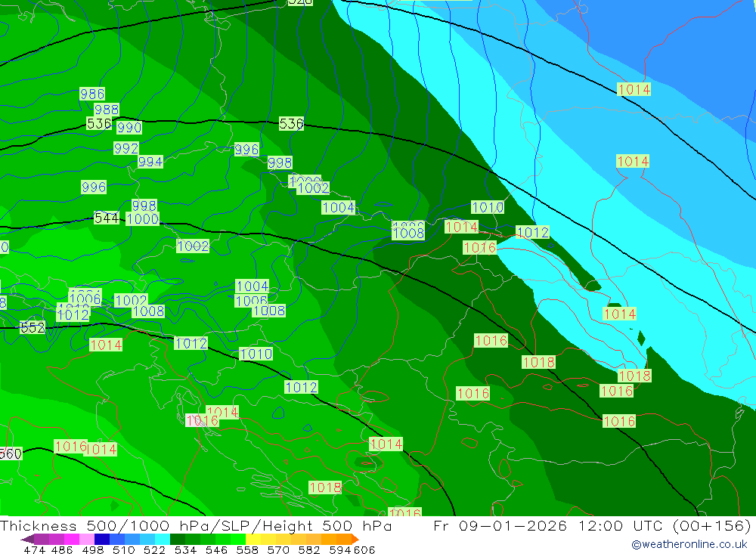Viewport: 756px width, 554px height.
Task: Click the cyan swatch after the 522 mark
Action: (163, 539)
